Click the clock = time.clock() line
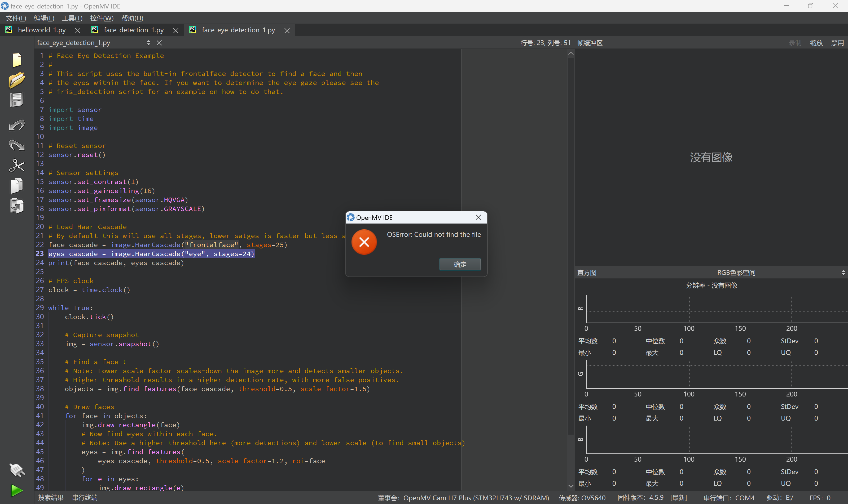848x504 pixels. [89, 290]
